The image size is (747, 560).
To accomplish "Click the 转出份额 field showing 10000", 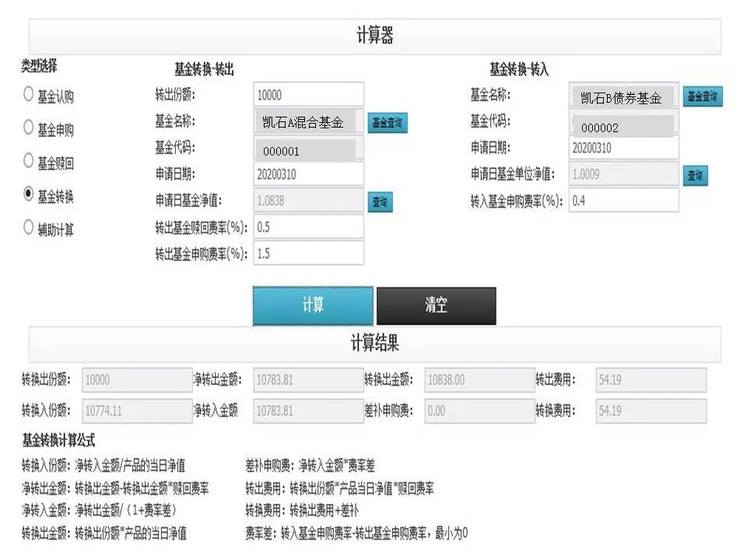I will pos(309,95).
